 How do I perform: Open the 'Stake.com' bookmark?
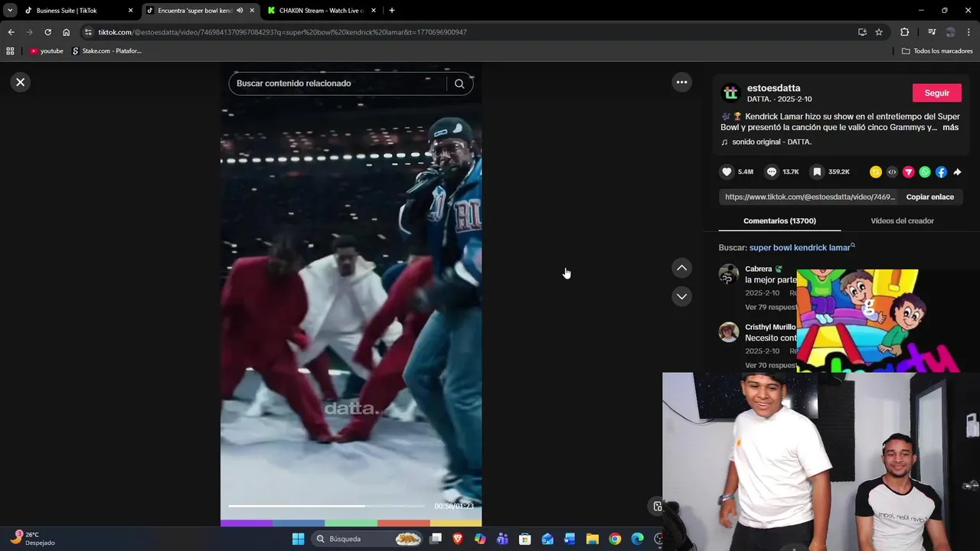[106, 51]
